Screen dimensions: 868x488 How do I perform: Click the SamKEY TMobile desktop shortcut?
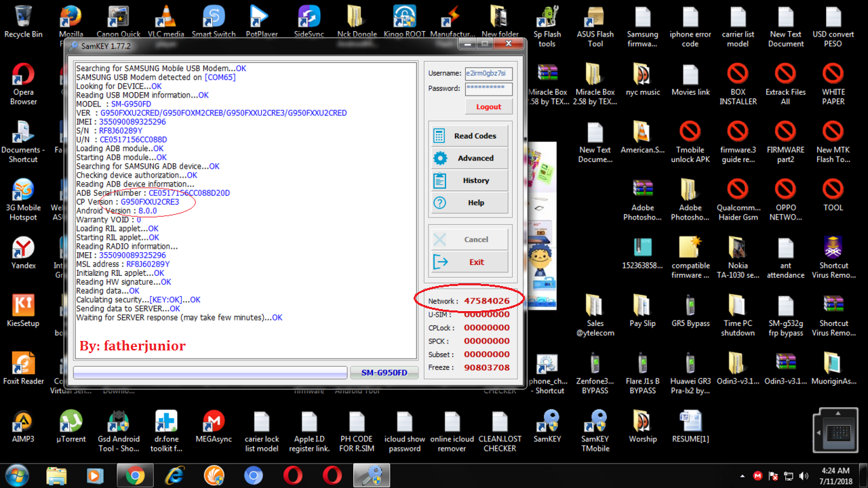tap(595, 431)
